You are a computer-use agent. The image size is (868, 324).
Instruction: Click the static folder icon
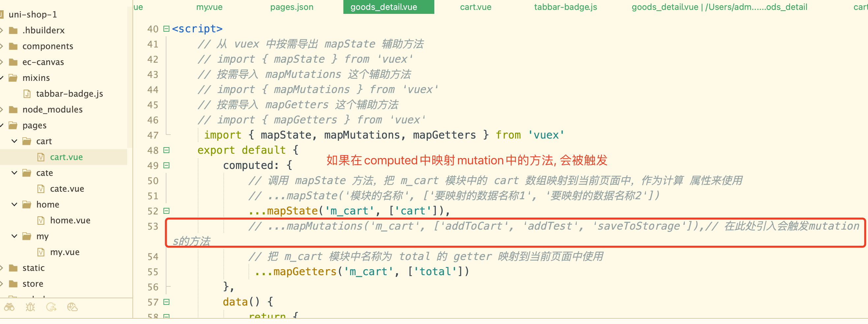tap(13, 268)
